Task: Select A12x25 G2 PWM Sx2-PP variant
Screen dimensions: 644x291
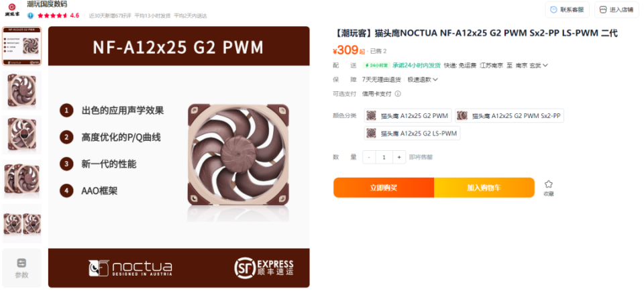Action: point(509,116)
